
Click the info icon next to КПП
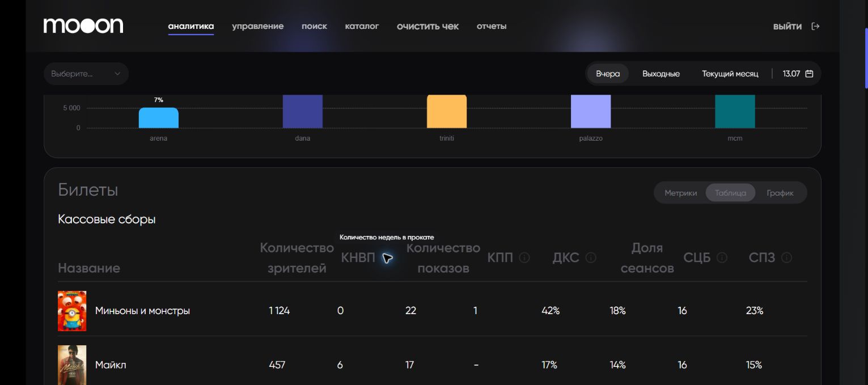pyautogui.click(x=524, y=257)
